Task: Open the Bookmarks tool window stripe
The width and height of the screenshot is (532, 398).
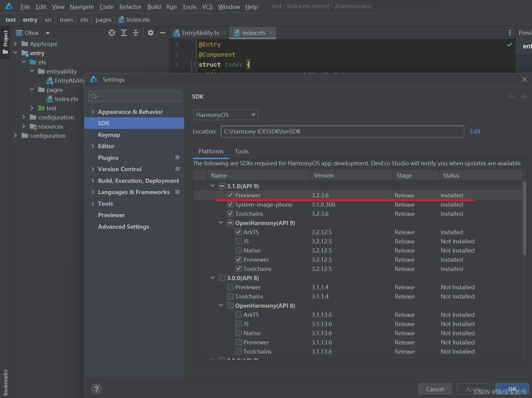Action: (5, 382)
